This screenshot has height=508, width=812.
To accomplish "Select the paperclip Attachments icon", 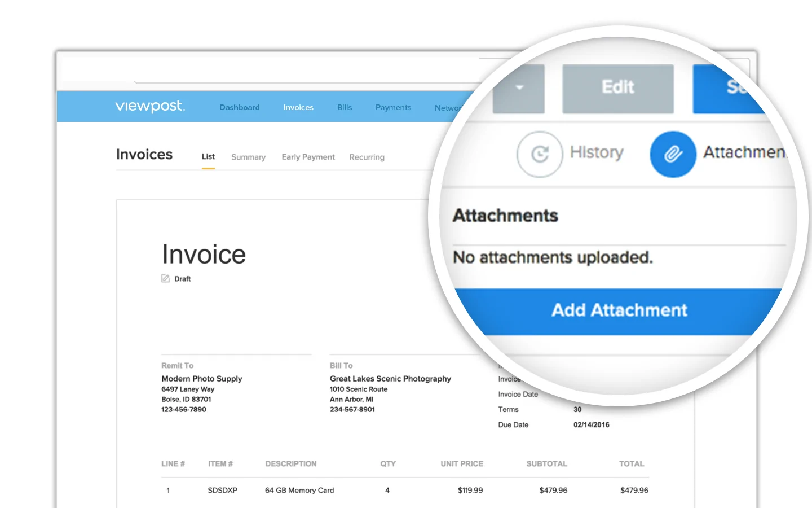I will point(673,154).
